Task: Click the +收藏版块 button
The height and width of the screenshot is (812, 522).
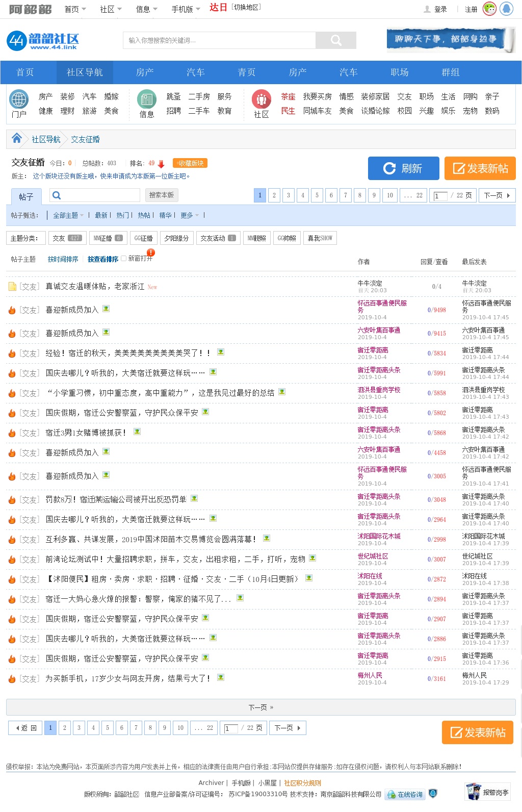Action: (x=190, y=163)
